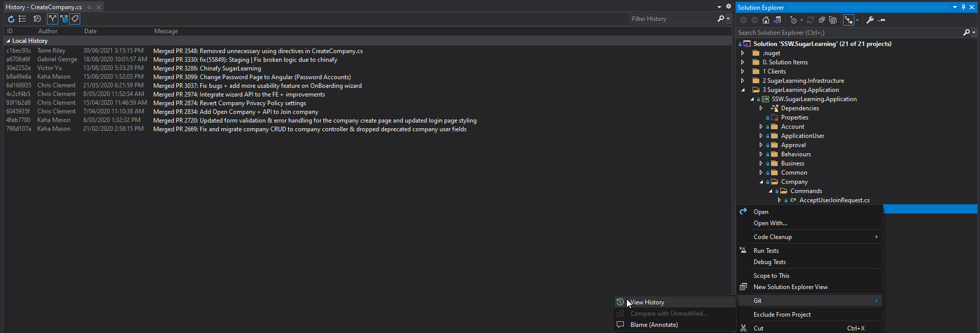Toggle the remote branches button in History
The width and height of the screenshot is (980, 333).
[64, 19]
